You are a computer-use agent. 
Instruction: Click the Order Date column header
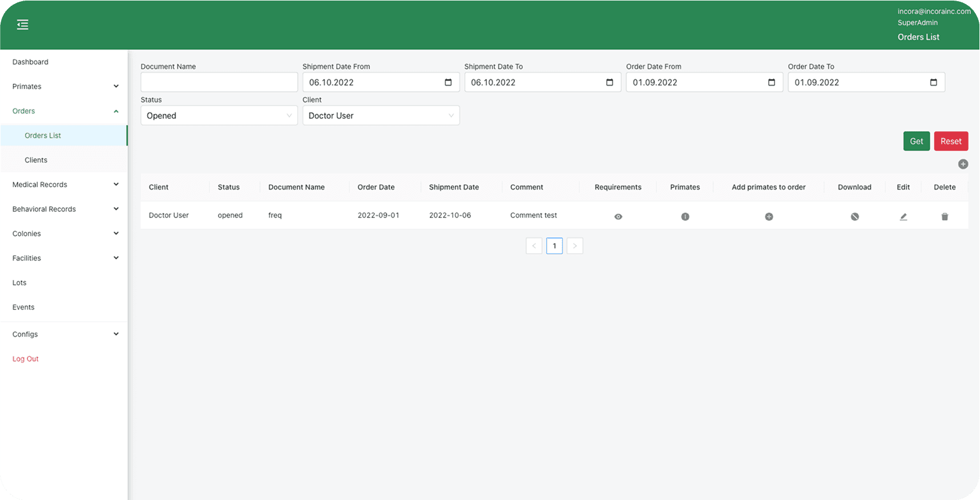click(x=376, y=187)
